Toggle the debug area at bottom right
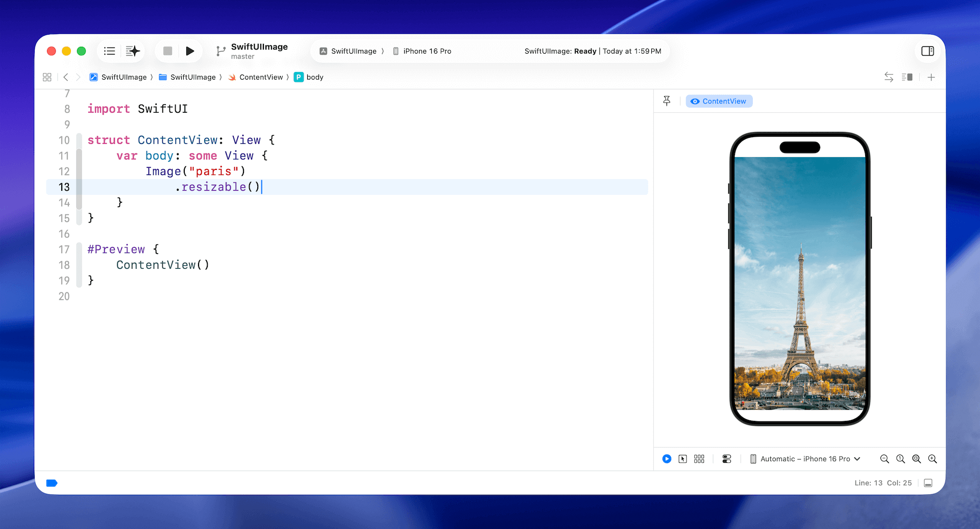The height and width of the screenshot is (529, 980). (928, 483)
